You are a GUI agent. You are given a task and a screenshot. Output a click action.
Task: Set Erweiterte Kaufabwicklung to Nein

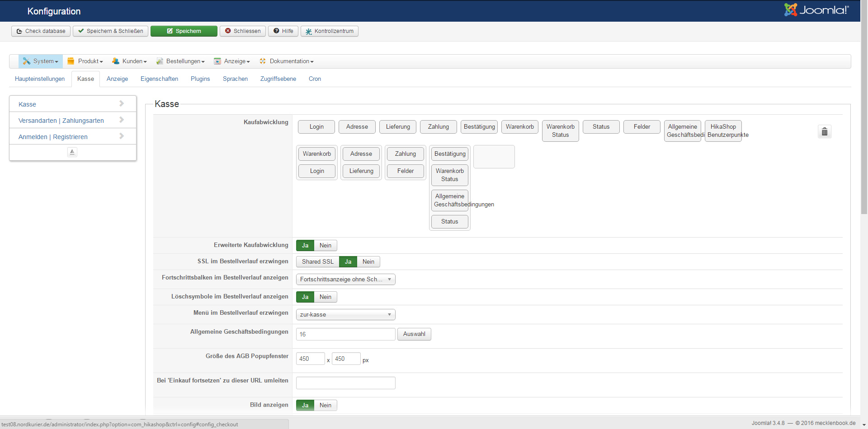click(325, 246)
